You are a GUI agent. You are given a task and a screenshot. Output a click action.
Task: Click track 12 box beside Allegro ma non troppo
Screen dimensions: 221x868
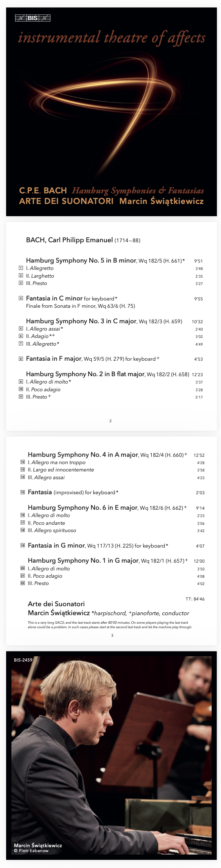pos(23,462)
